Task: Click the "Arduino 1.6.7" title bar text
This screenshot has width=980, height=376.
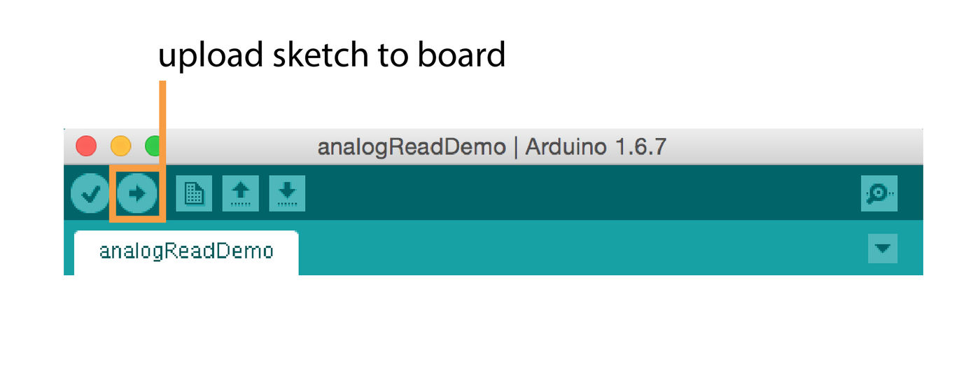Action: 596,147
